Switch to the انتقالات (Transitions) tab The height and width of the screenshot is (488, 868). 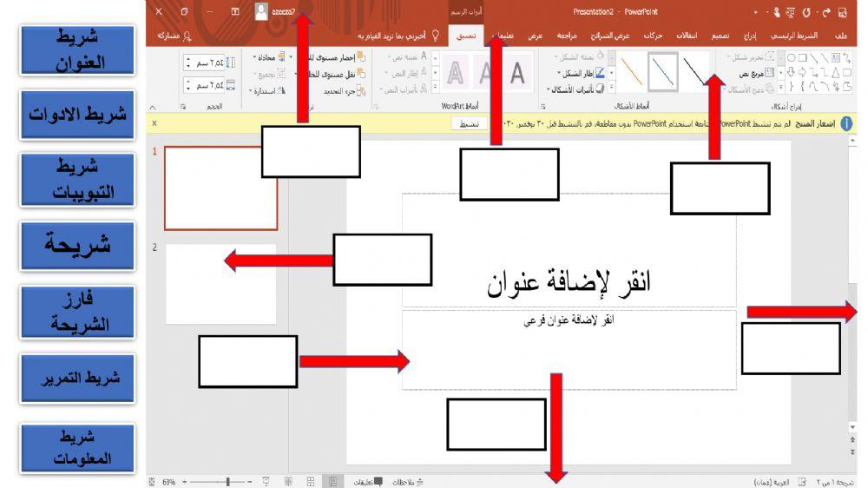[x=687, y=36]
